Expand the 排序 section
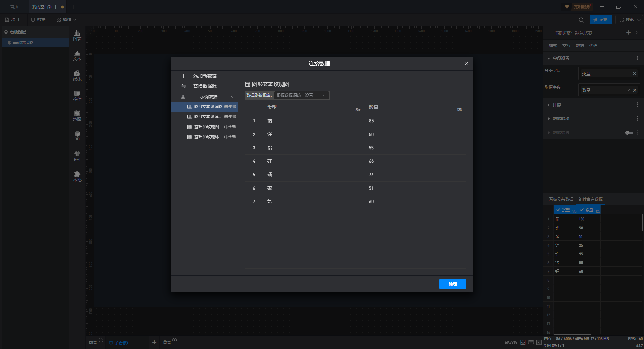The image size is (644, 349). coord(549,105)
